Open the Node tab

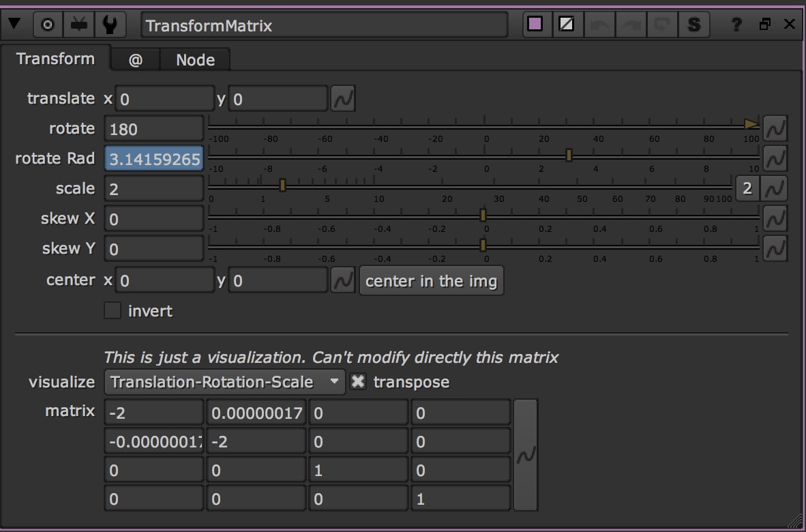(195, 59)
